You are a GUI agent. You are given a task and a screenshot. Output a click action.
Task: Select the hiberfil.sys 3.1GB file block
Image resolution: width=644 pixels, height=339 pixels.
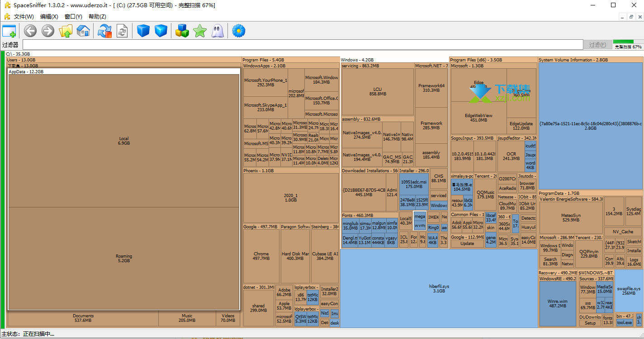click(x=439, y=288)
